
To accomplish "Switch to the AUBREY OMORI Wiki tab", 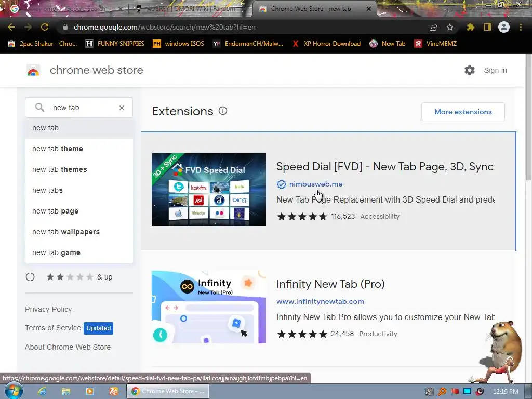I will coord(190,9).
